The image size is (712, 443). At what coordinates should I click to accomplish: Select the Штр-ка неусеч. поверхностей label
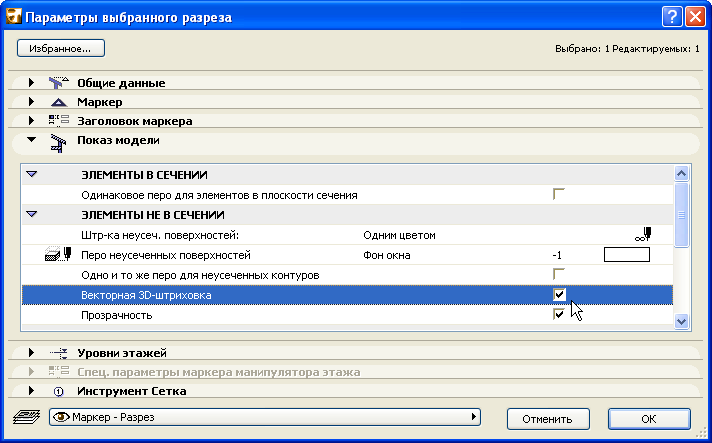click(x=160, y=235)
